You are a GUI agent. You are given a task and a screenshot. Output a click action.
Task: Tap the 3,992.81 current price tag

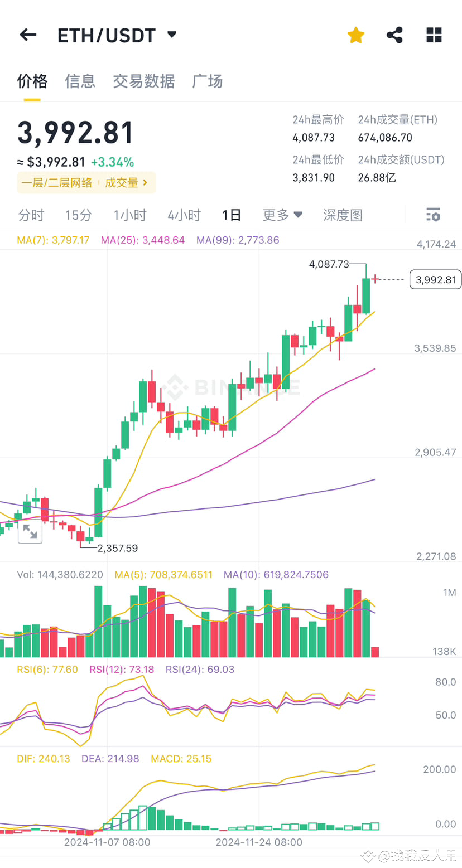tap(435, 279)
